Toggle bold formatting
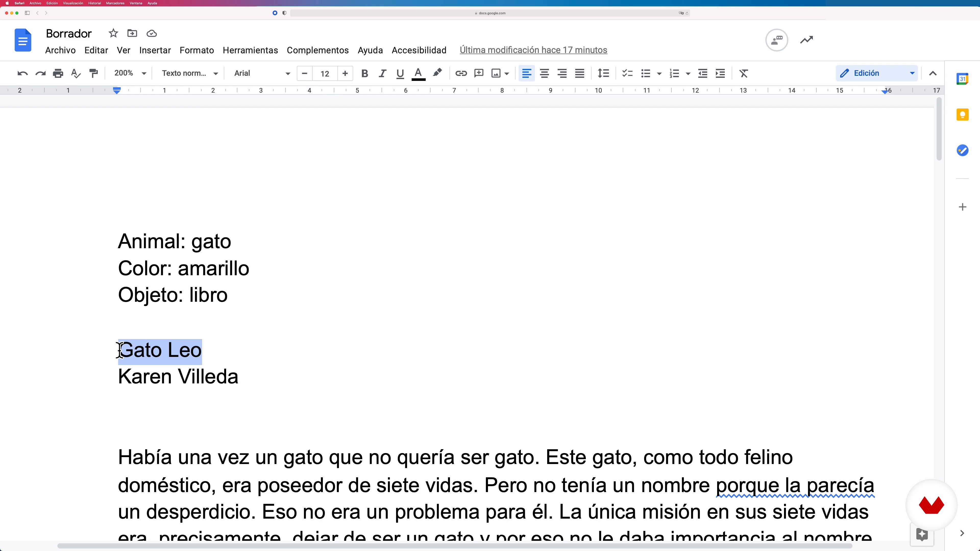 [x=364, y=73]
